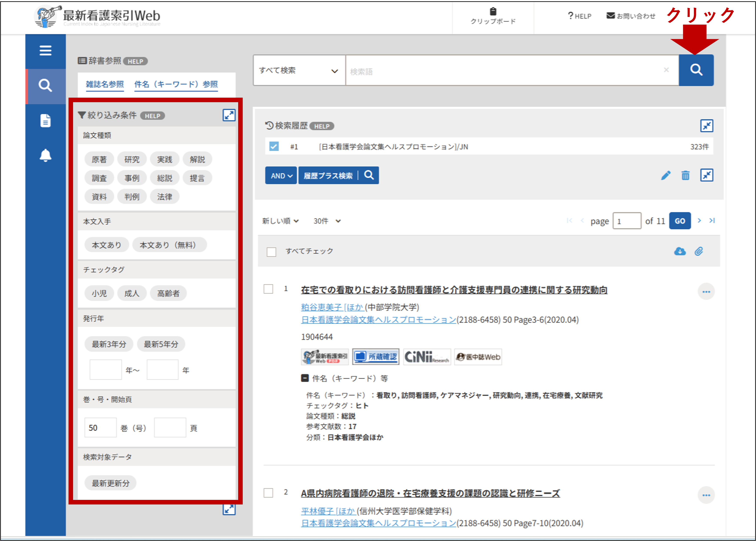
Task: Click the start year input field
Action: click(x=106, y=370)
